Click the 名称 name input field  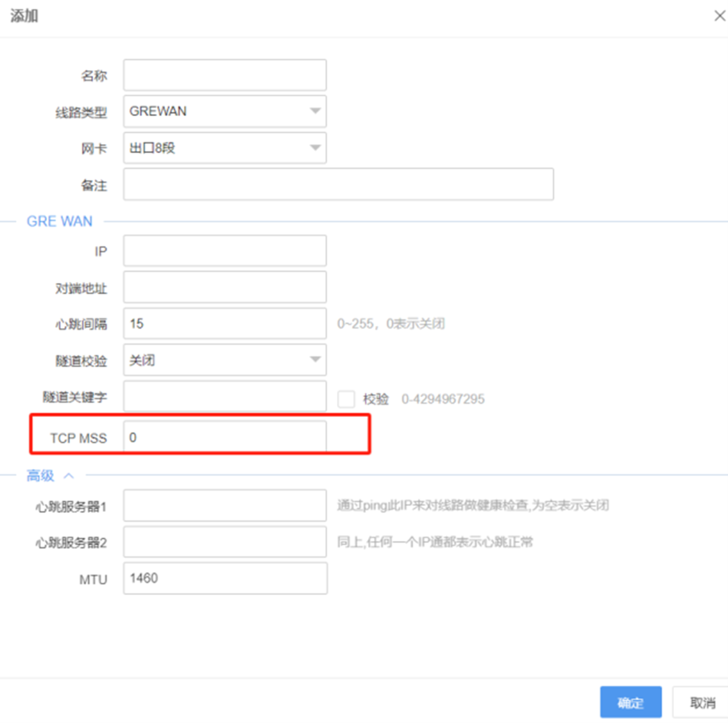point(224,74)
